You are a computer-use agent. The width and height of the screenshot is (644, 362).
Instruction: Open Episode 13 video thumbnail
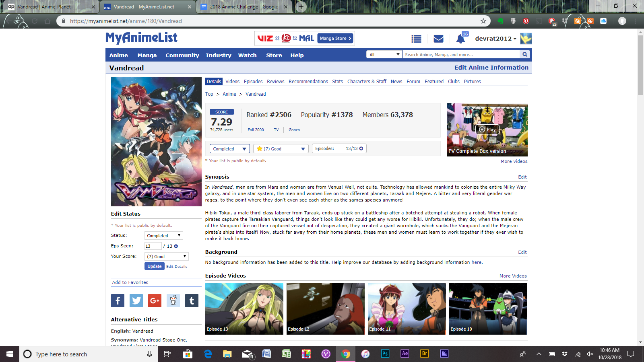244,309
